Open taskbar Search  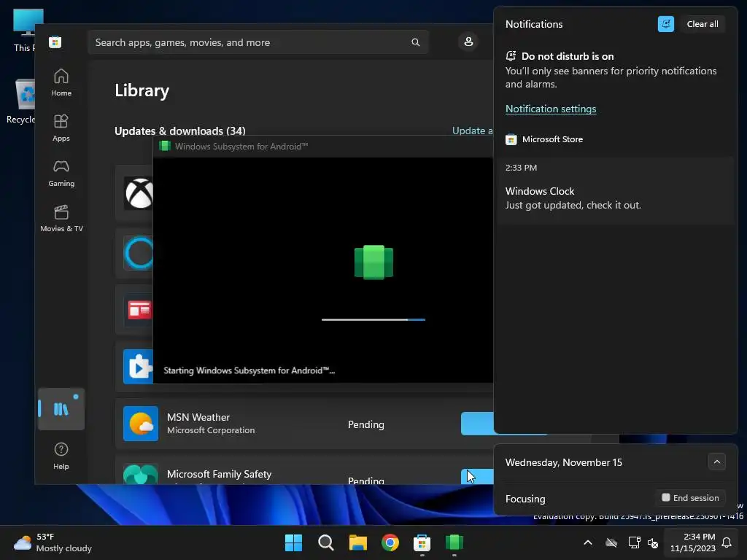click(326, 542)
